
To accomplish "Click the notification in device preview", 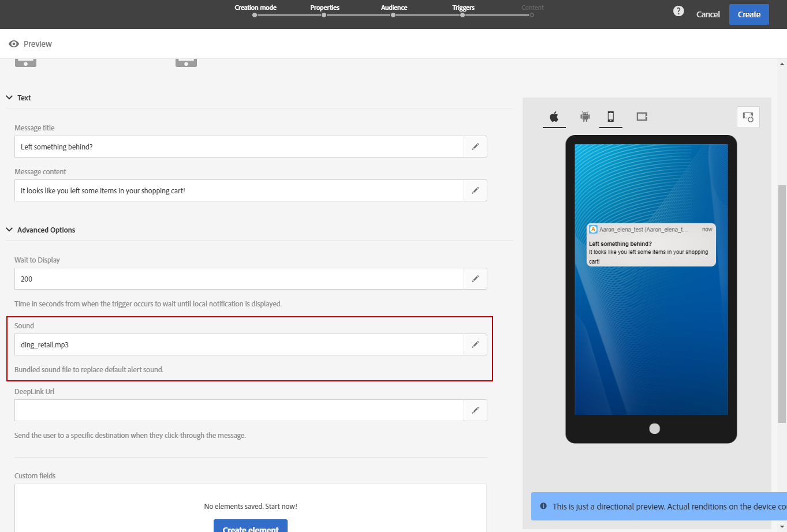I will tap(651, 245).
